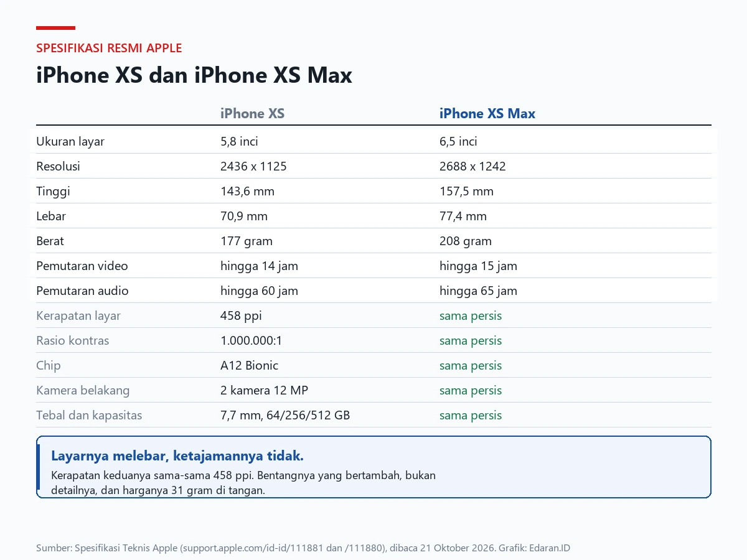Click the 'Chip' row label
This screenshot has height=560, width=747.
49,365
